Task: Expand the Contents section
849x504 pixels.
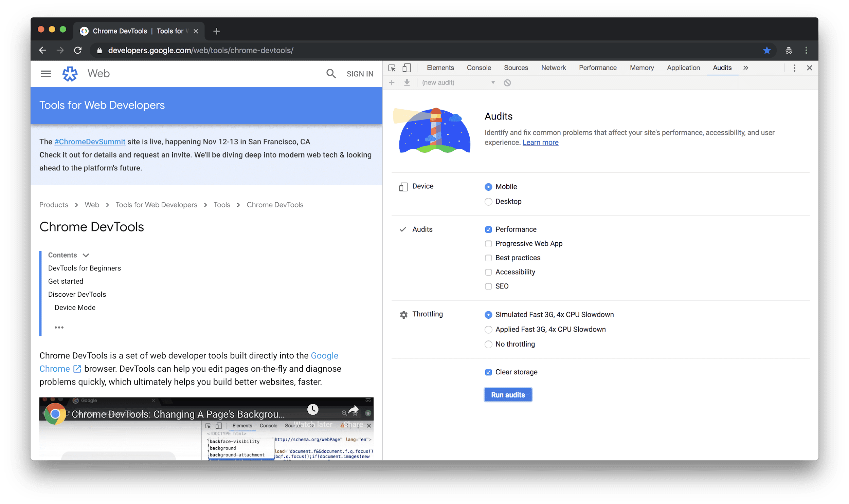Action: click(x=87, y=255)
